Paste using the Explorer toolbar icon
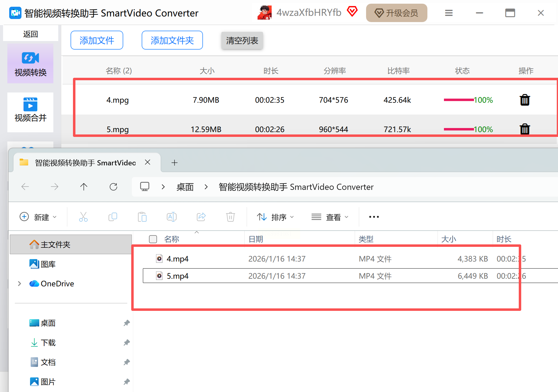 tap(142, 217)
